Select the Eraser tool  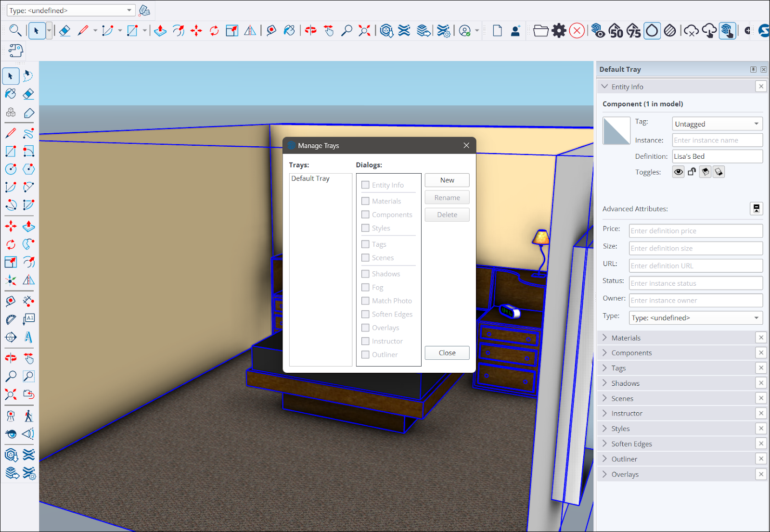[x=28, y=94]
